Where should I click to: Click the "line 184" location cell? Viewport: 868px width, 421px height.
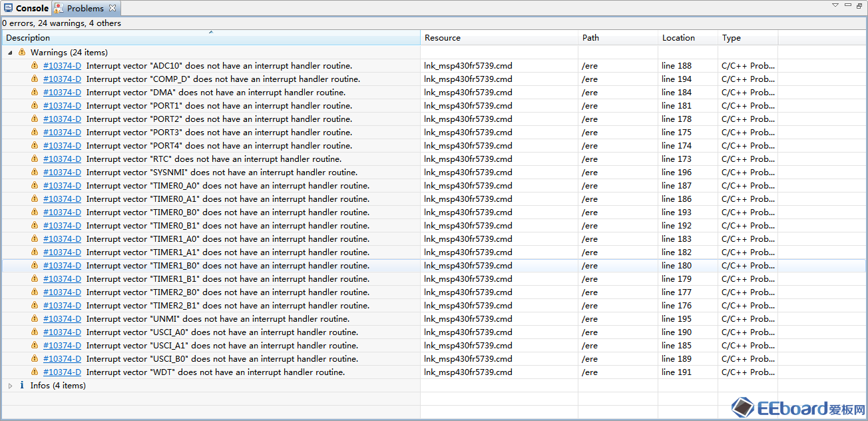[676, 92]
